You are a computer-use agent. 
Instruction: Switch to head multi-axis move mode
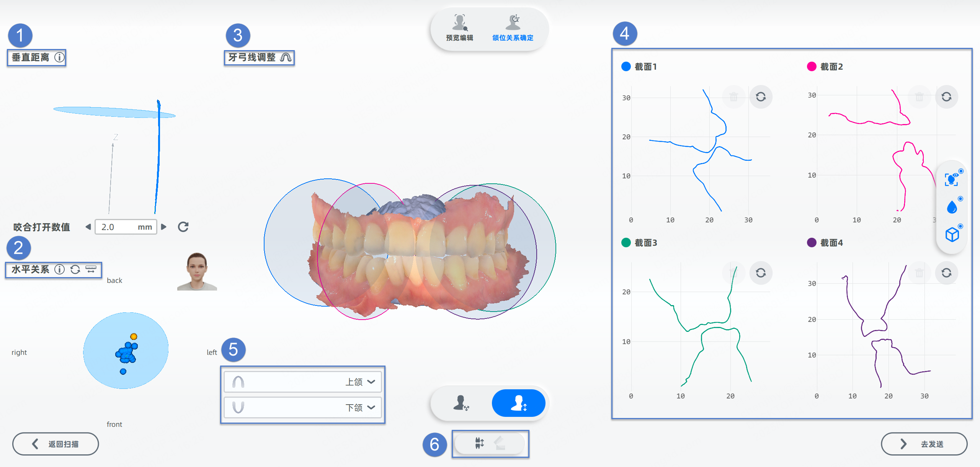click(x=461, y=403)
